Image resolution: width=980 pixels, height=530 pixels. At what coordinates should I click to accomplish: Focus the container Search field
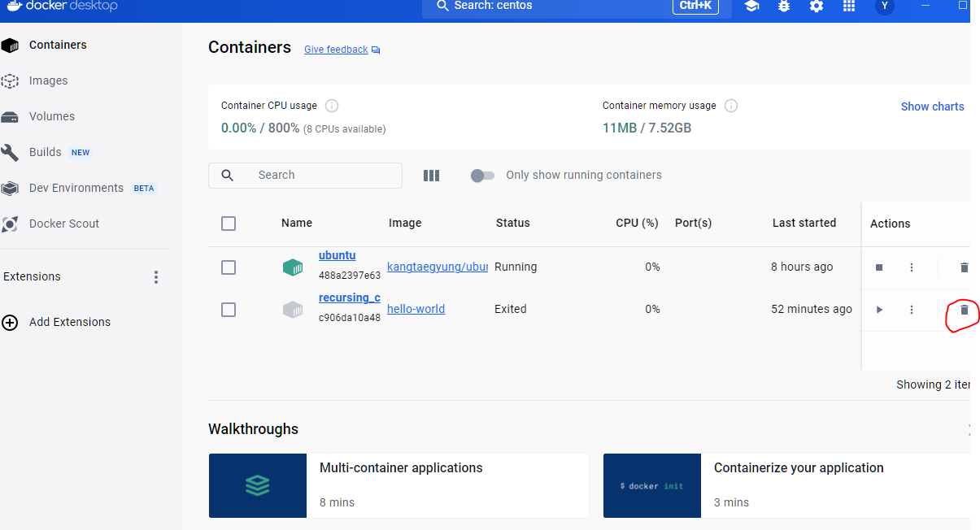305,175
